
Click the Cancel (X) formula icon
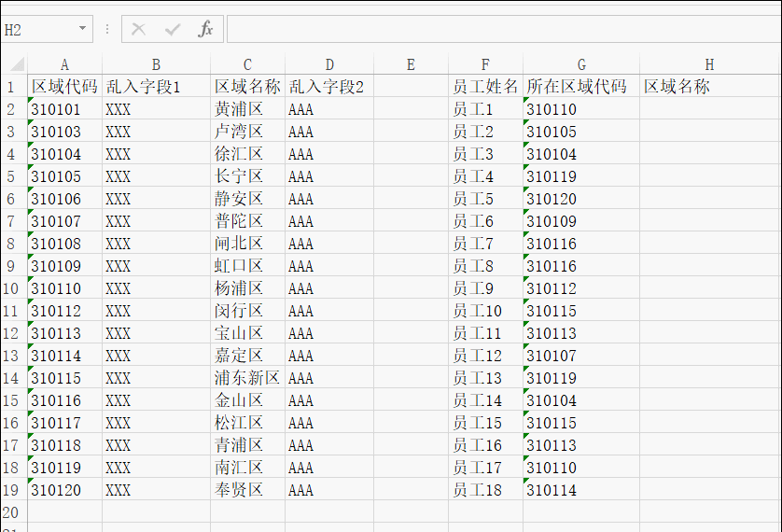tap(138, 30)
